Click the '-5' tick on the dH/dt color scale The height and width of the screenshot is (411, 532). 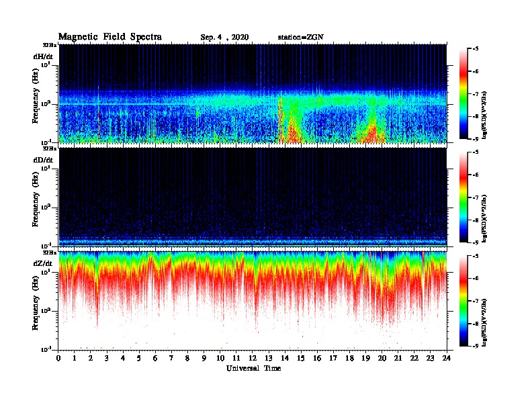point(476,49)
